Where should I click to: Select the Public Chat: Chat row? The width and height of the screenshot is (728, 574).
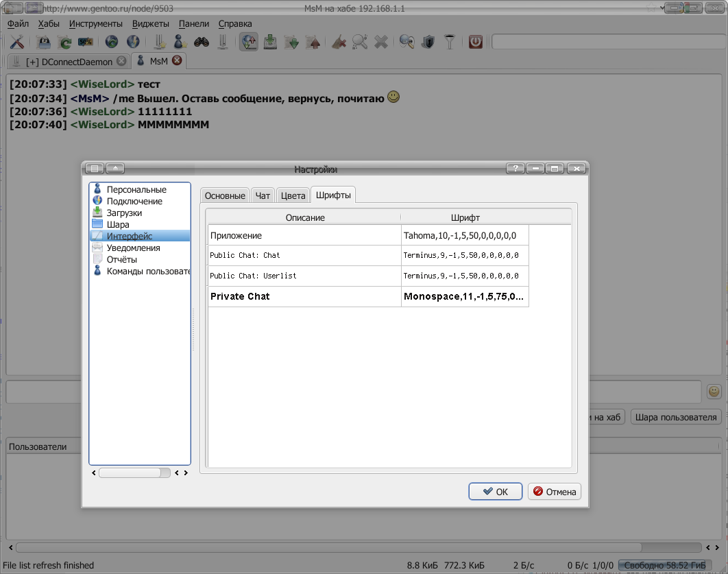368,255
